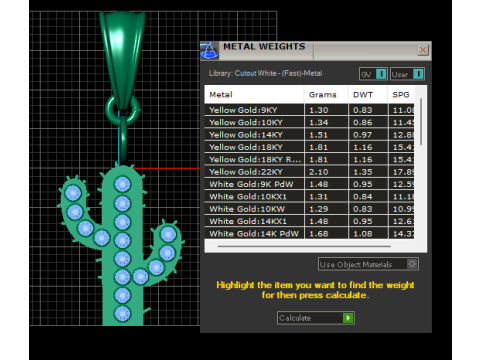The image size is (480, 360).
Task: Click the 1.29 grams value
Action: point(318,209)
